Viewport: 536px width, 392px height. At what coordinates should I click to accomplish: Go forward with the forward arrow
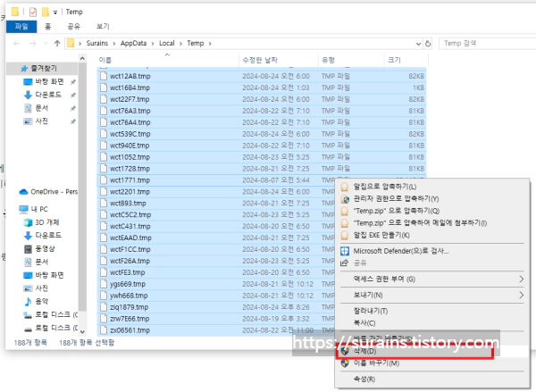pos(32,44)
